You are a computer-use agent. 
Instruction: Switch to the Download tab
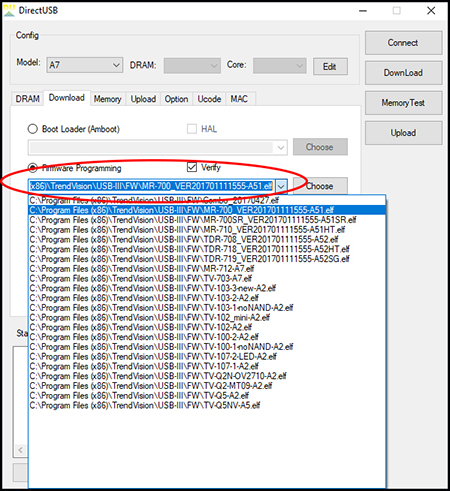tap(67, 98)
